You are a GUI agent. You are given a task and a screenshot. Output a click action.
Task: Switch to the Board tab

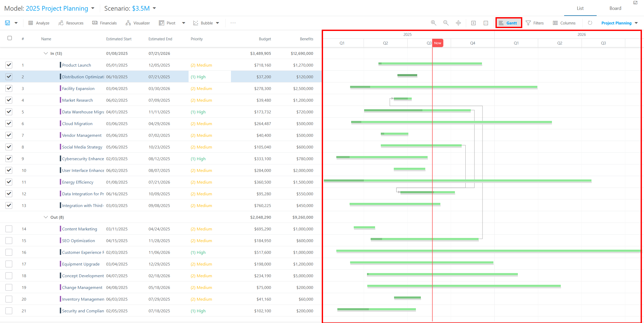[x=615, y=8]
